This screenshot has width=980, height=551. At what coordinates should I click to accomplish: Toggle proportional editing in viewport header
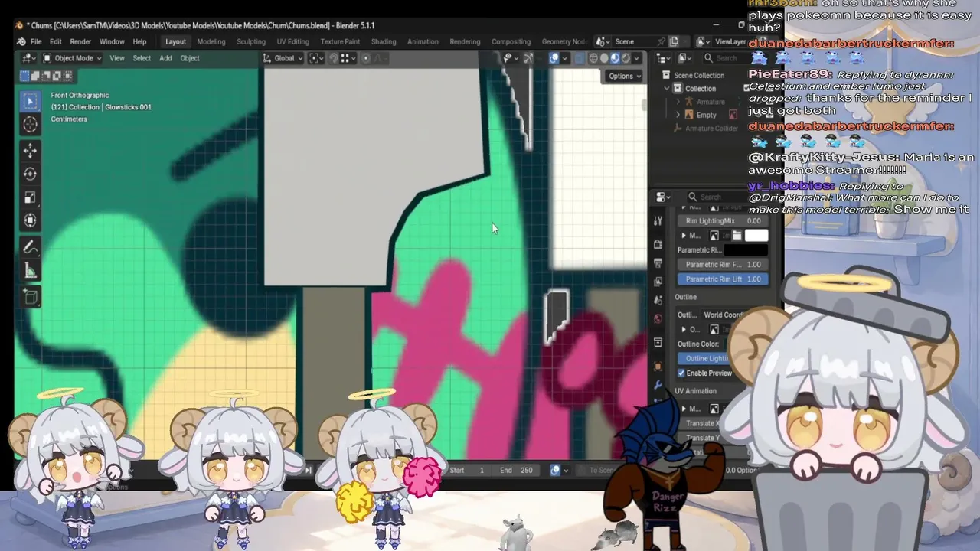366,58
